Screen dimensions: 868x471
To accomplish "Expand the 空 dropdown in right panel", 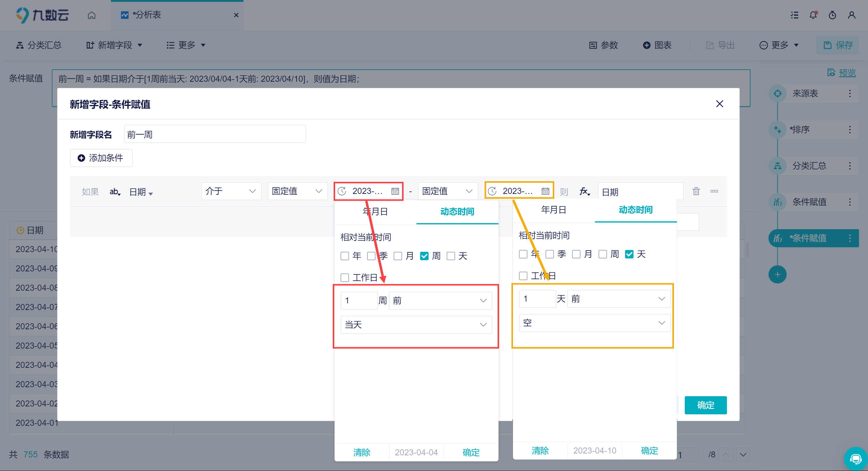I will point(594,323).
